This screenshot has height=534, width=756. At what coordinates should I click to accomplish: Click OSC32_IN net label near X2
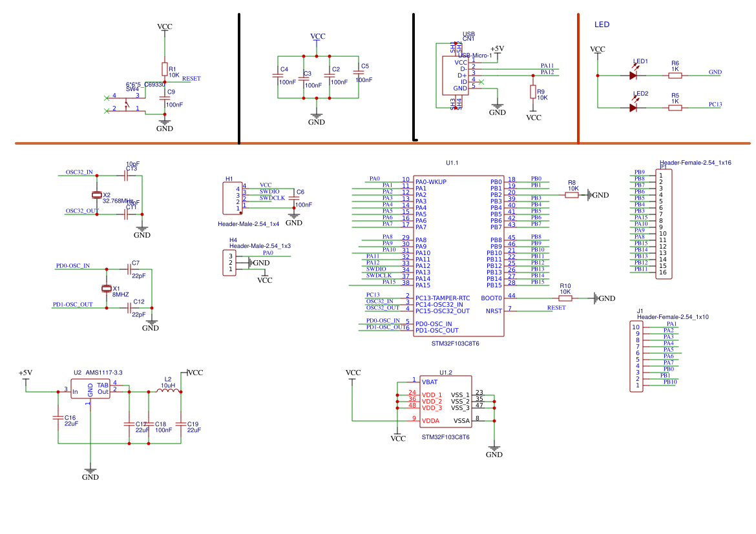tap(79, 172)
